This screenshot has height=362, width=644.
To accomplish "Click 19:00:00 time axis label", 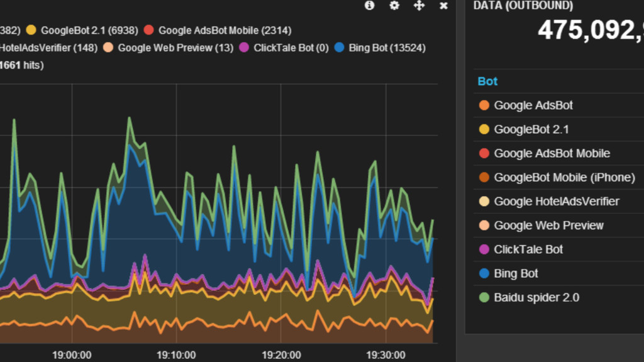I will click(x=72, y=355).
